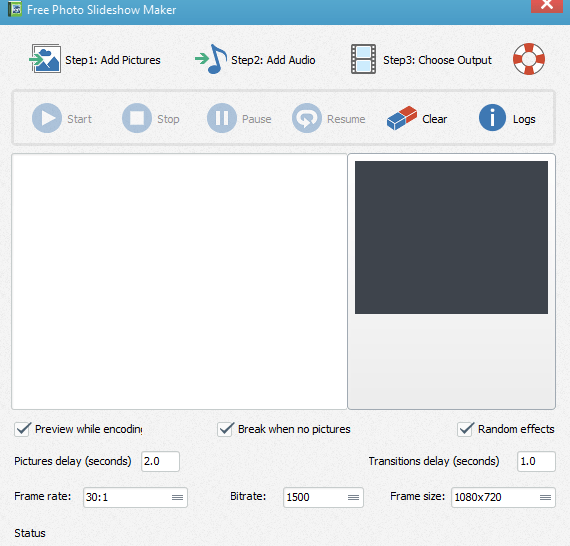Open the Bitrate dropdown
The height and width of the screenshot is (546, 570).
point(323,497)
